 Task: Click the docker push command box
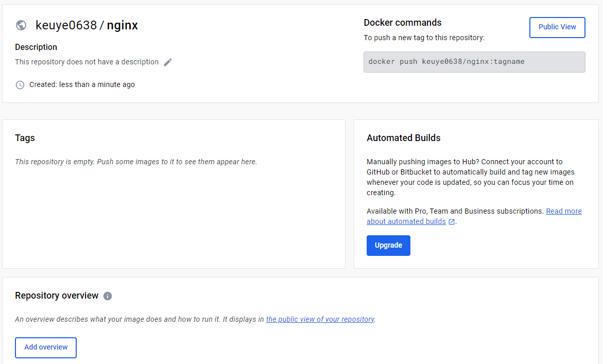click(475, 62)
